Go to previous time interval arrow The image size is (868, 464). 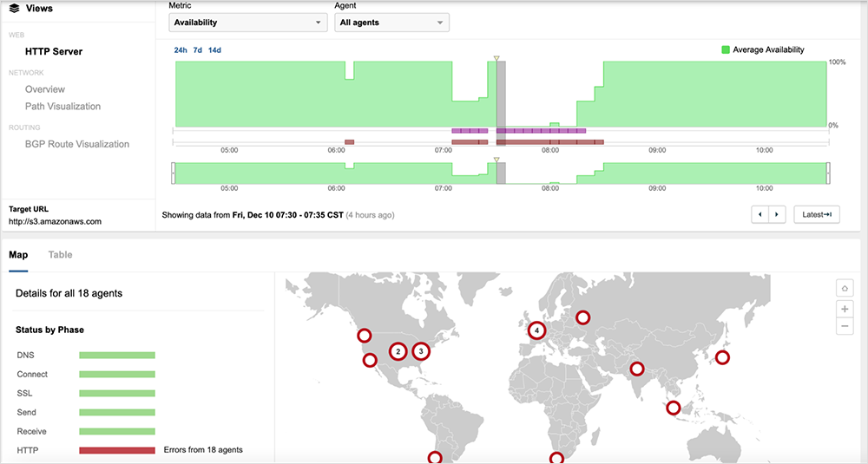coord(760,214)
